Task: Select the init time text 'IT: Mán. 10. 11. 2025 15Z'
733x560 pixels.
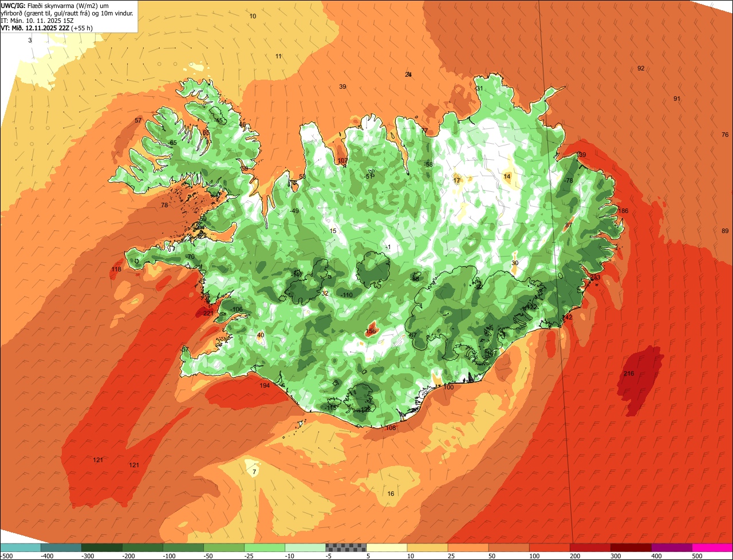Action: pos(38,20)
